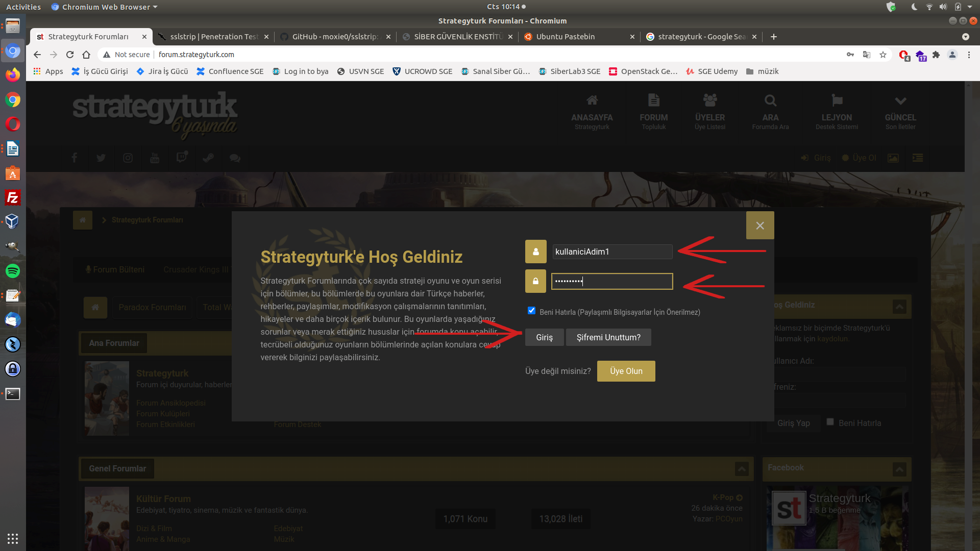The width and height of the screenshot is (980, 551).
Task: Open the Kültür Forum link
Action: tap(163, 499)
